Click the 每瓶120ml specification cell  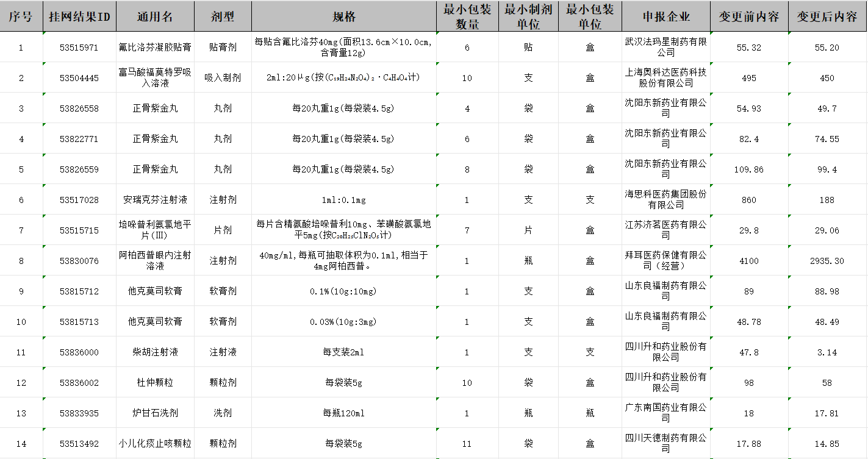(343, 413)
